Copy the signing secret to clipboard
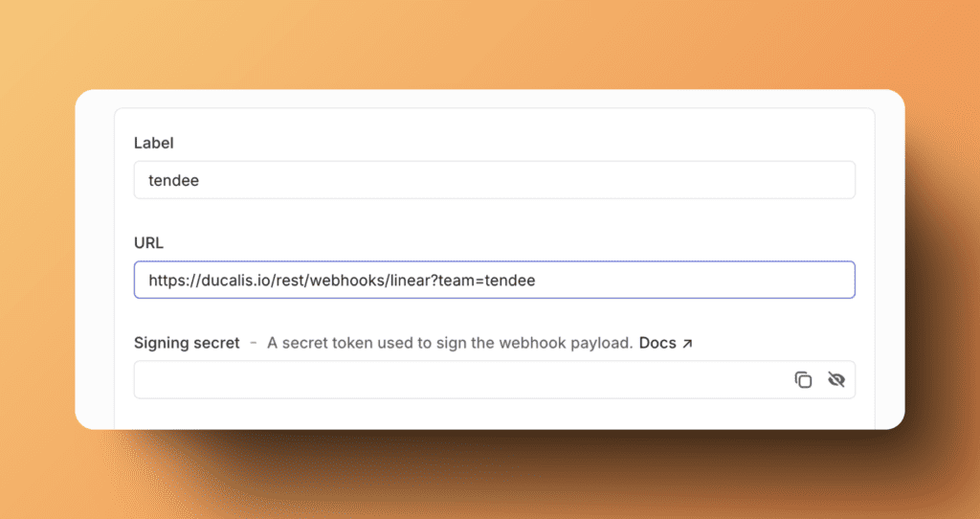The height and width of the screenshot is (519, 980). pos(803,380)
